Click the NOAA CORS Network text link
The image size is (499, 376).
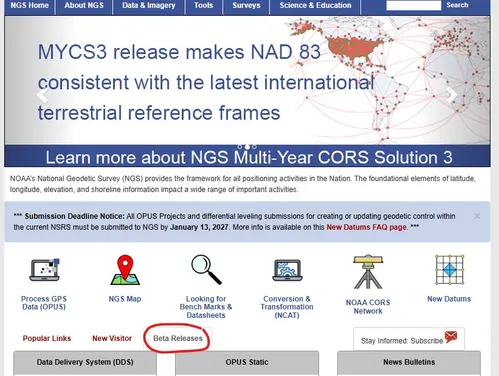(368, 307)
